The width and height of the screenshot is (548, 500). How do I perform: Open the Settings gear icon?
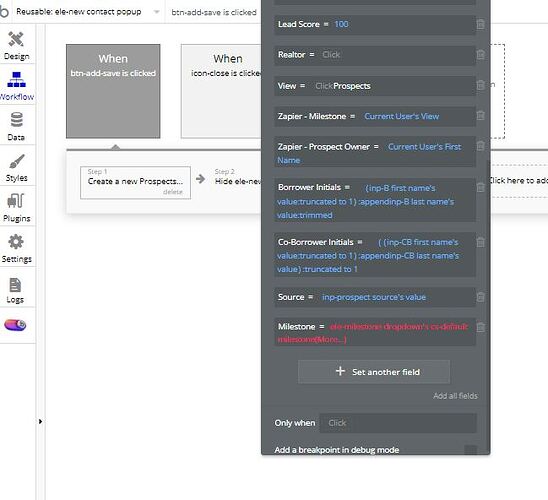pyautogui.click(x=16, y=242)
